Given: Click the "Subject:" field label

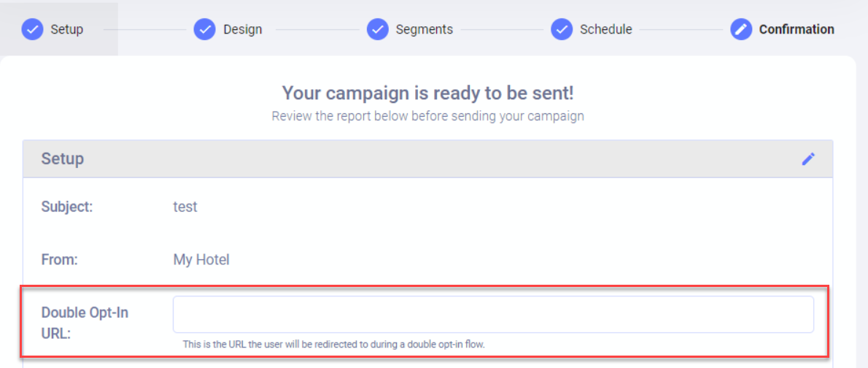Looking at the screenshot, I should [67, 207].
